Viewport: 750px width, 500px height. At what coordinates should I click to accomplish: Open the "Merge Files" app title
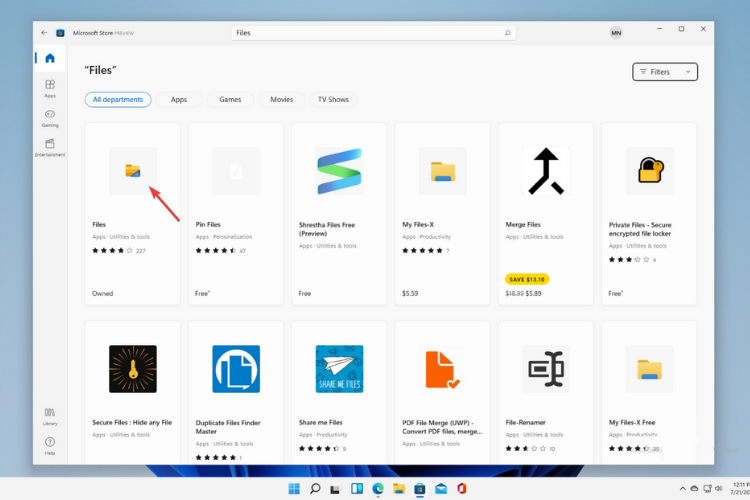pyautogui.click(x=523, y=224)
